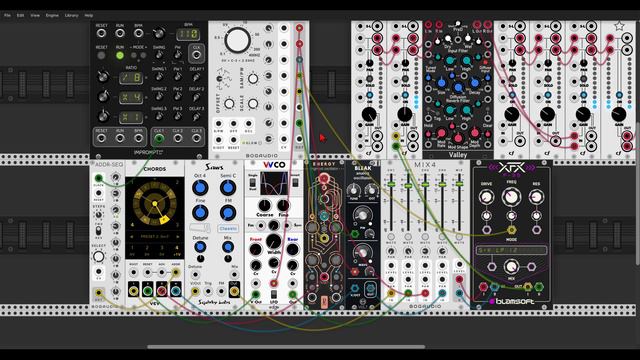Click the BPM knob on the clock module
Screen dimensions: 640x360
pyautogui.click(x=159, y=33)
